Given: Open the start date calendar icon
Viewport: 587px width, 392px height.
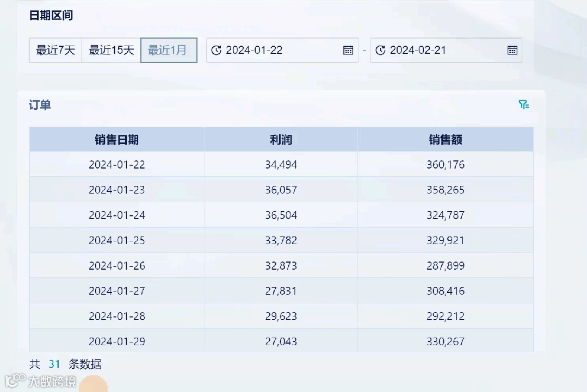Looking at the screenshot, I should pos(348,50).
